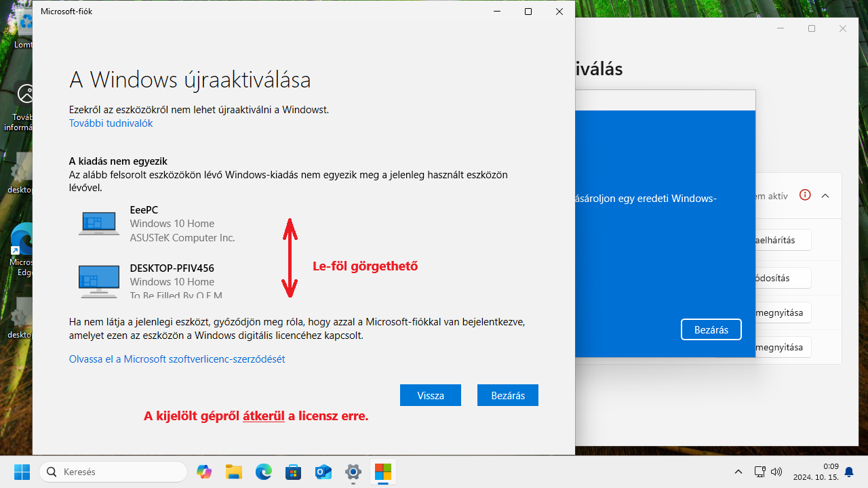Close the Microsoft-fiók window

559,12
